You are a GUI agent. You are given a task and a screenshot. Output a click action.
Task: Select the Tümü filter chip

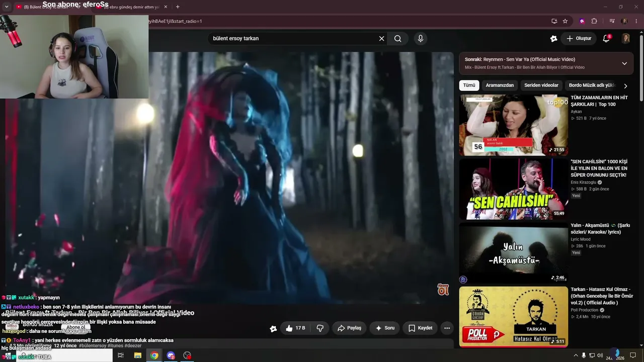(x=469, y=85)
